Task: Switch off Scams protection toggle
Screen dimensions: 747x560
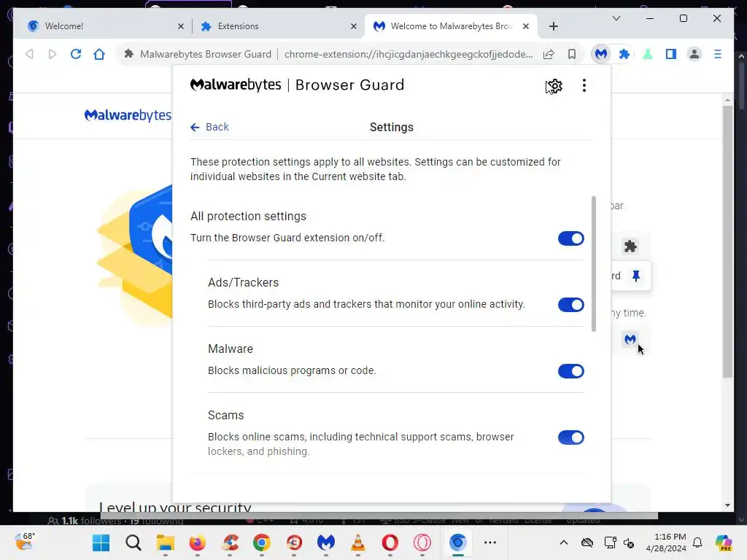Action: pyautogui.click(x=570, y=437)
